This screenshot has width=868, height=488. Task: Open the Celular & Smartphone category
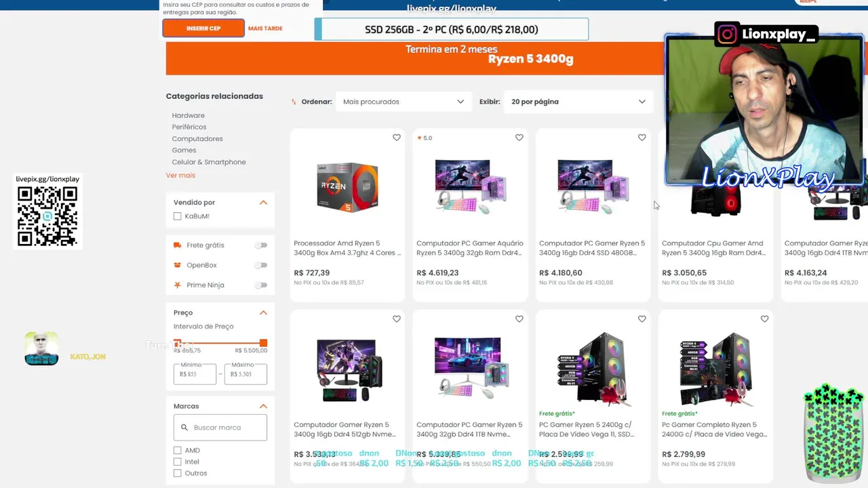click(209, 162)
